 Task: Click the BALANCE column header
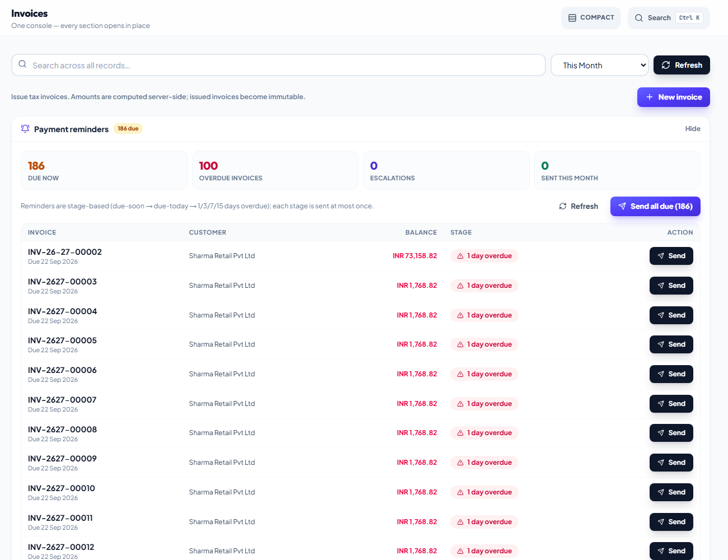(421, 232)
